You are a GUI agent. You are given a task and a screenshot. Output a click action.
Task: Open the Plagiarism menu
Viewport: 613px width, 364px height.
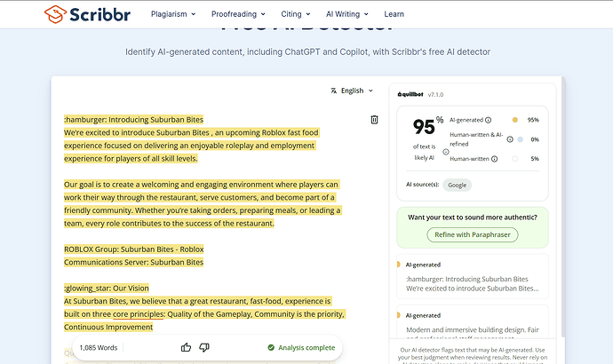tap(173, 14)
